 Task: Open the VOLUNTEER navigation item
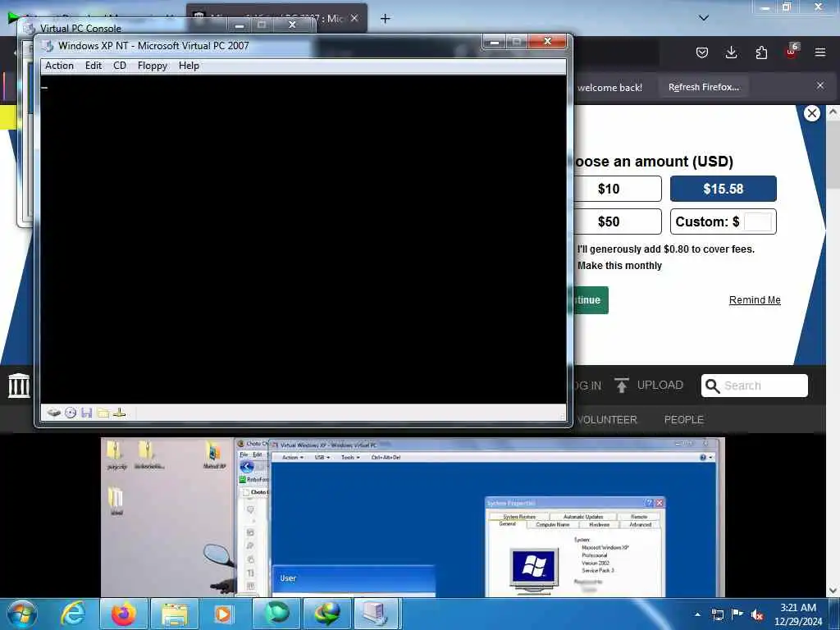coord(607,419)
